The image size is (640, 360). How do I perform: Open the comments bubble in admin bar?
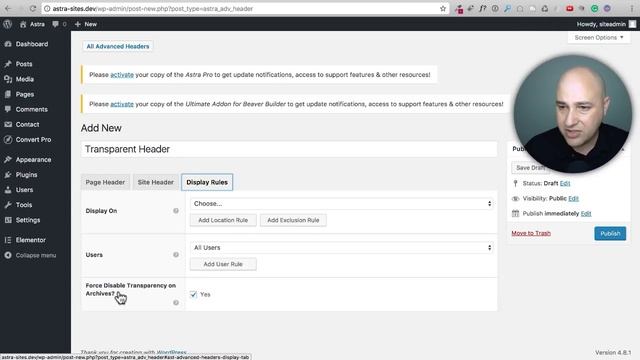tap(56, 24)
